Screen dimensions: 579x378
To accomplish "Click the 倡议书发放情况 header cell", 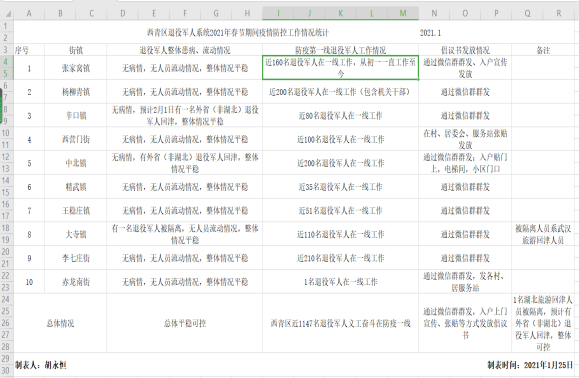I will pyautogui.click(x=465, y=50).
